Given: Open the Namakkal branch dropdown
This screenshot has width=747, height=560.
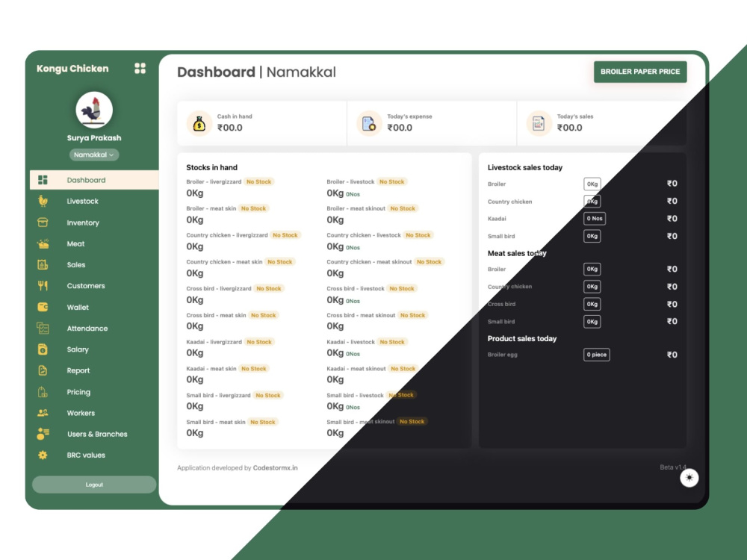Looking at the screenshot, I should 94,155.
